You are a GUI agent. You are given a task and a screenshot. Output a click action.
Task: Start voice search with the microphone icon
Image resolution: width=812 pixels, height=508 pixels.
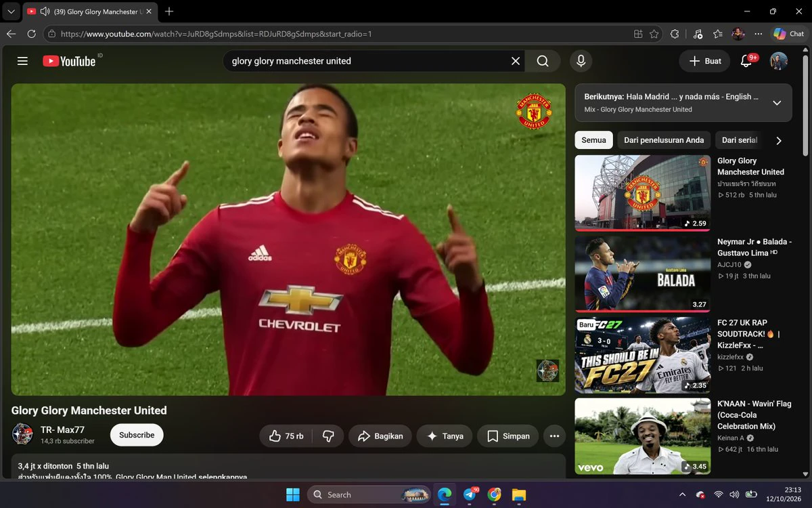(x=581, y=61)
